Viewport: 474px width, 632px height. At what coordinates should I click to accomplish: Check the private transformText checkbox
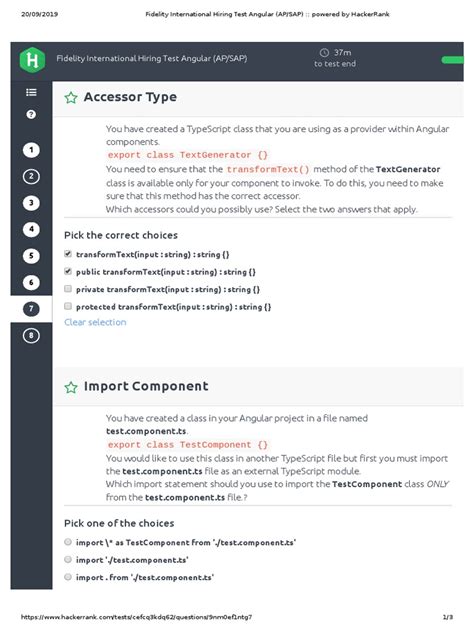pos(68,289)
